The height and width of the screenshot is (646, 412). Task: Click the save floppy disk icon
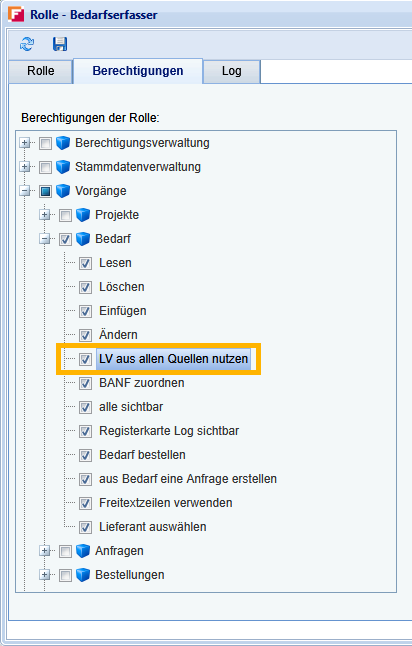pyautogui.click(x=60, y=44)
